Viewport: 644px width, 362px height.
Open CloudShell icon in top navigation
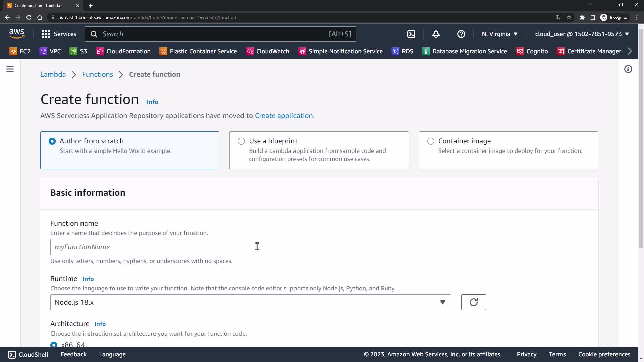tap(411, 34)
